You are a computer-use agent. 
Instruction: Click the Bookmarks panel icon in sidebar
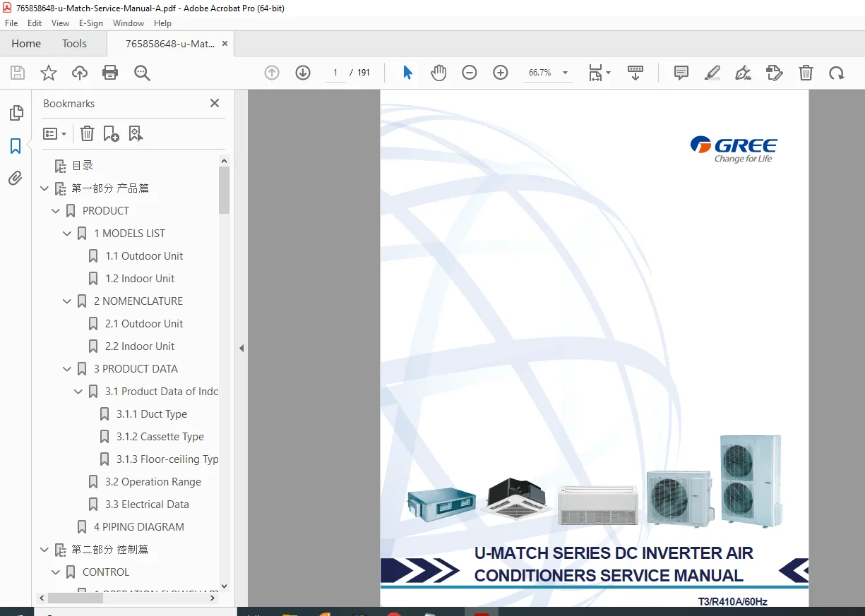pos(16,146)
